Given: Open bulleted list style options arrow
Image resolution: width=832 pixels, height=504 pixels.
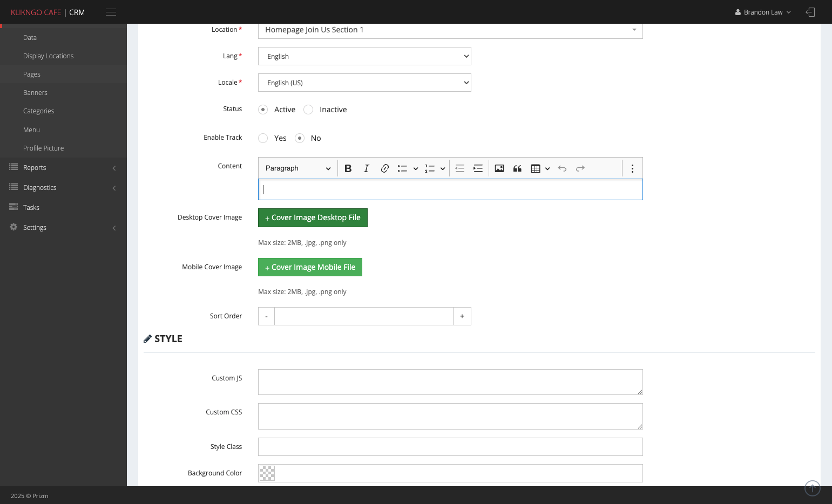Looking at the screenshot, I should tap(416, 168).
